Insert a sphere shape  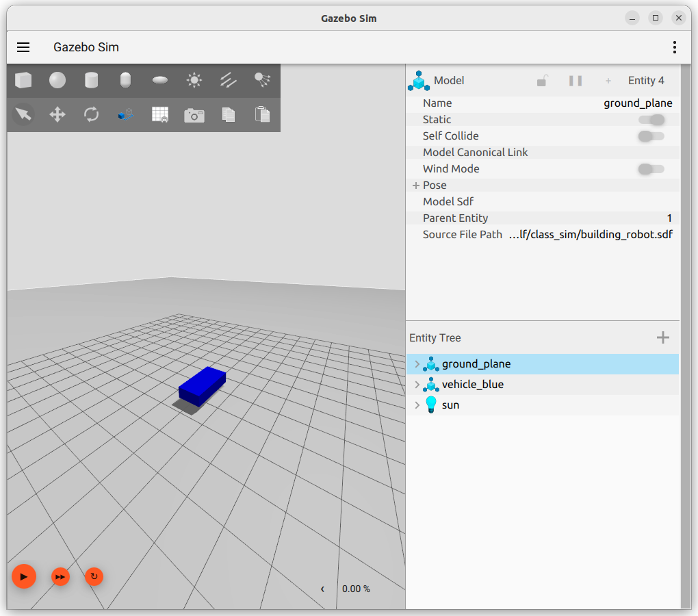click(x=57, y=81)
